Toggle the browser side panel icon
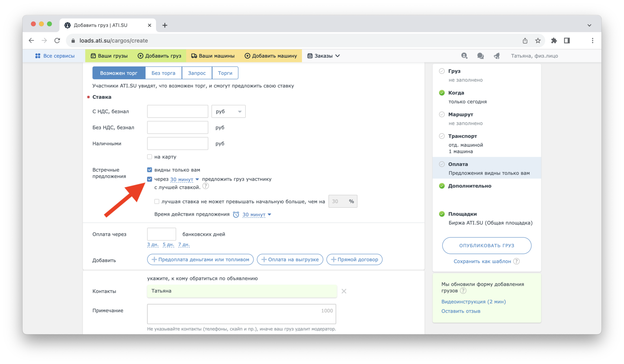 567,40
